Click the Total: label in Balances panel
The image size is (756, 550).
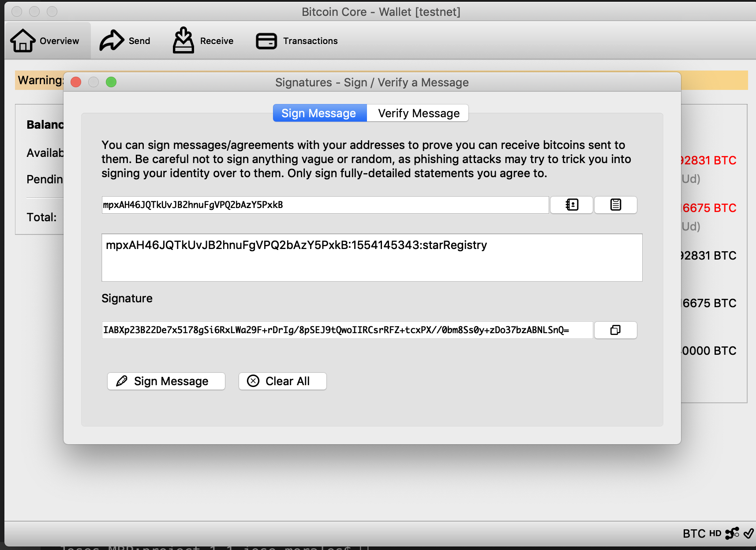[x=41, y=217]
